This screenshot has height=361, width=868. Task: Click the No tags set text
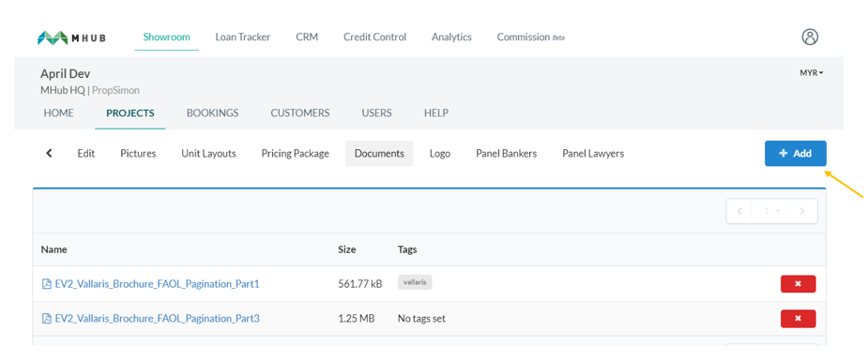point(422,319)
